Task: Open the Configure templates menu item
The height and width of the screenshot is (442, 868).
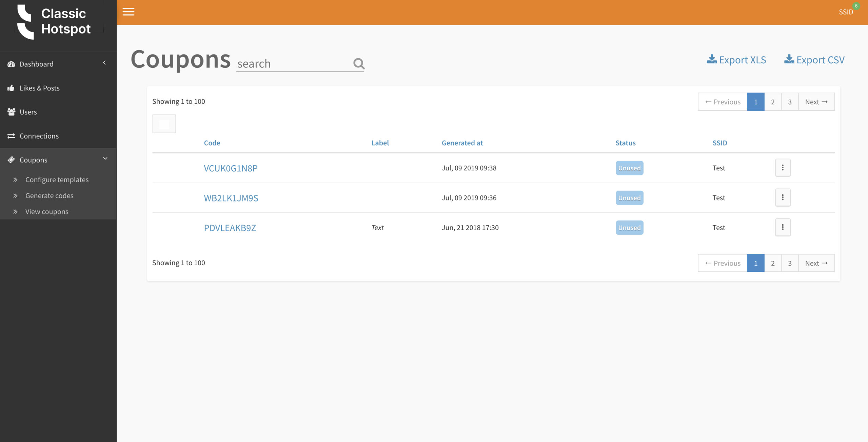Action: pos(57,179)
